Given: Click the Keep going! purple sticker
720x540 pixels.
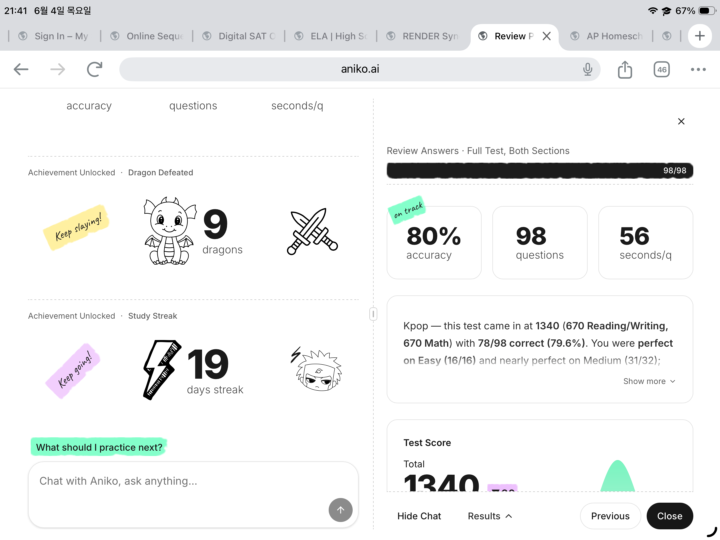Looking at the screenshot, I should pos(73,370).
